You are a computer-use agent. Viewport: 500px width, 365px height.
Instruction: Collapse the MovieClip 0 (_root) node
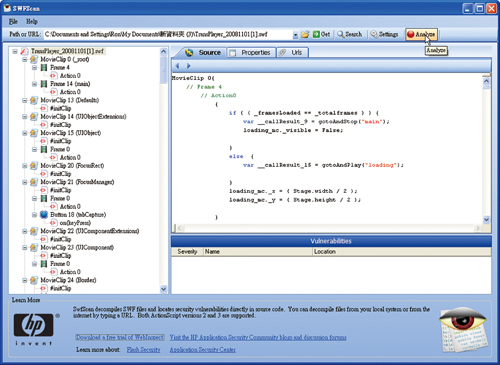(x=25, y=60)
